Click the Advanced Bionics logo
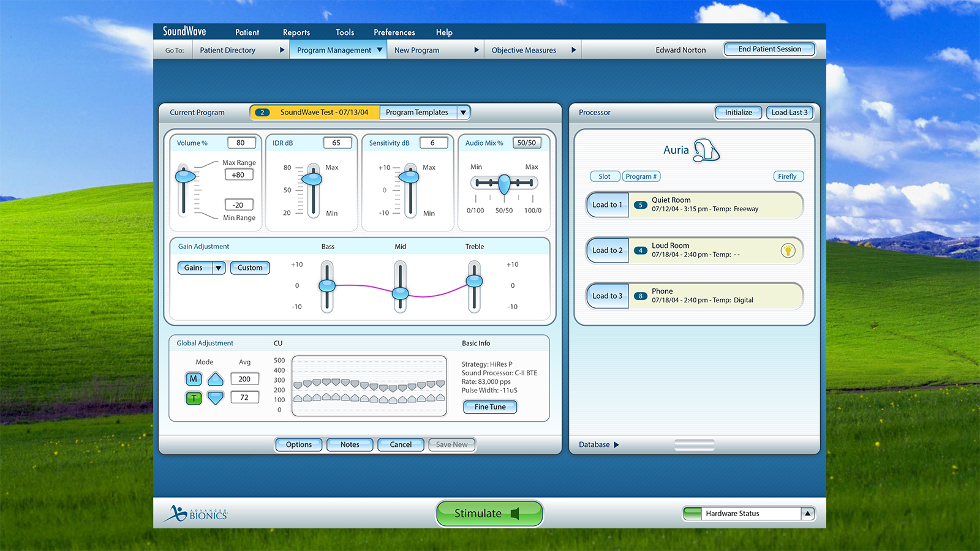980x551 pixels. [x=195, y=513]
